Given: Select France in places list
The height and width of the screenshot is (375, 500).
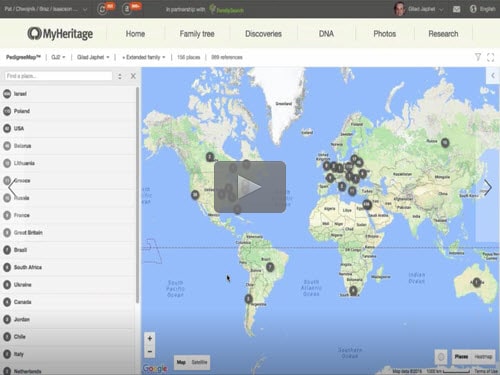Looking at the screenshot, I should tap(68, 215).
